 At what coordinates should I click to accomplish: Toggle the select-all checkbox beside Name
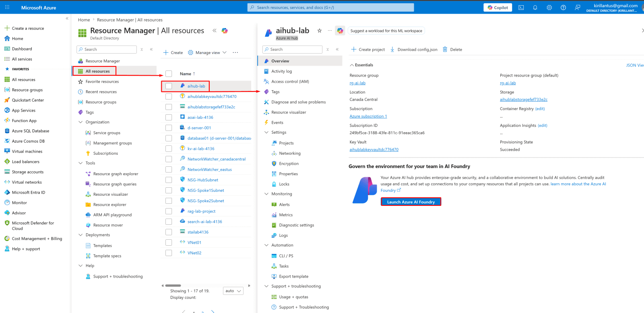point(169,74)
